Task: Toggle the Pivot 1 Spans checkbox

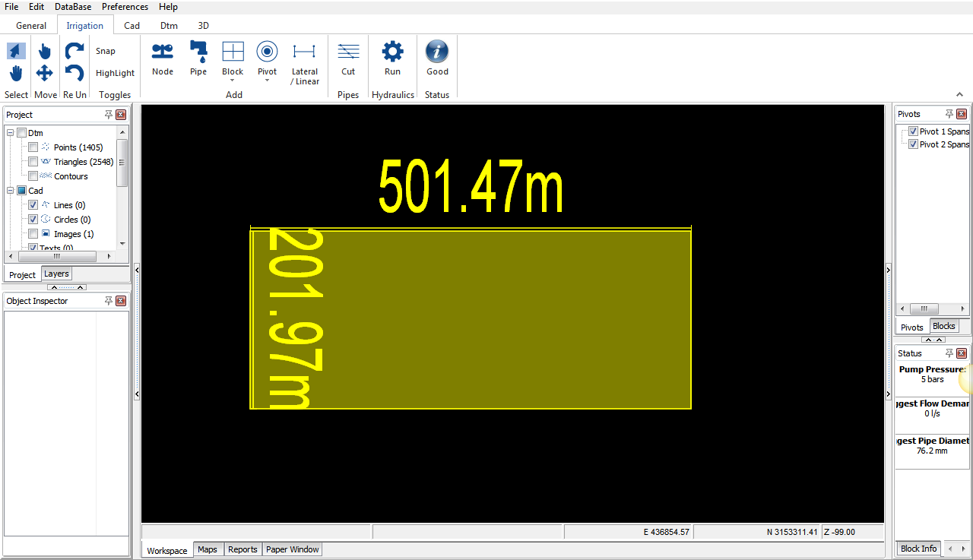Action: [x=913, y=131]
